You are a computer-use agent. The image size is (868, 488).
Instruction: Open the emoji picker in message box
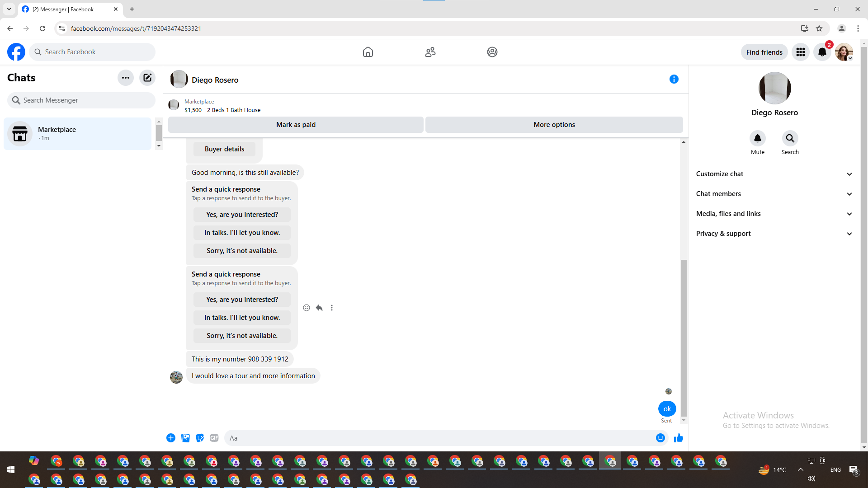[x=660, y=438]
